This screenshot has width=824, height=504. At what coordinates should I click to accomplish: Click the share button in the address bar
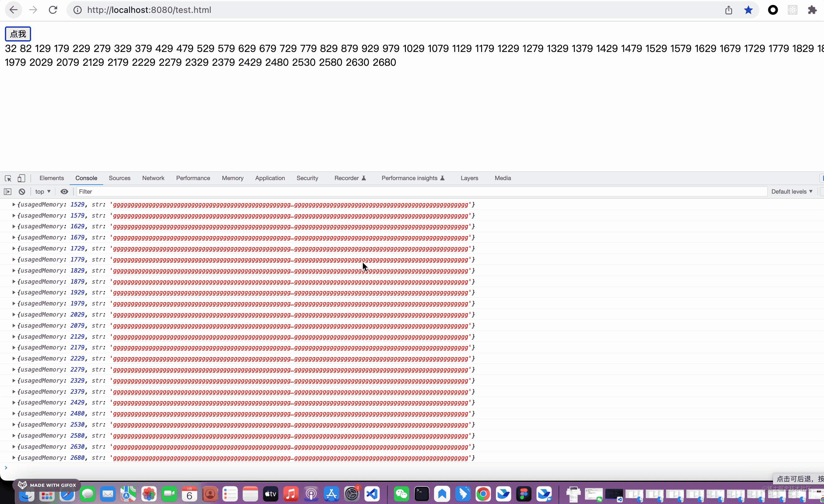coord(729,10)
